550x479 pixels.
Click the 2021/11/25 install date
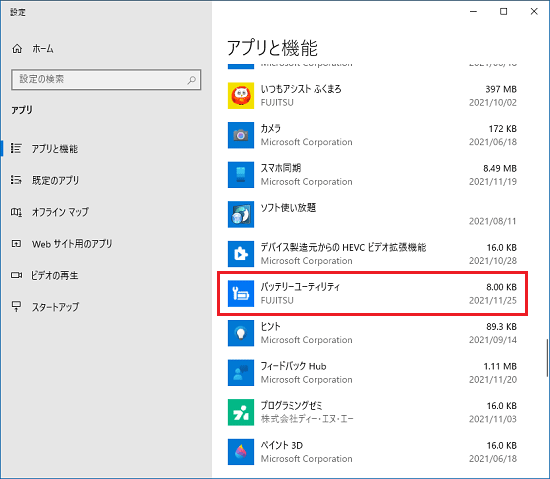point(492,301)
